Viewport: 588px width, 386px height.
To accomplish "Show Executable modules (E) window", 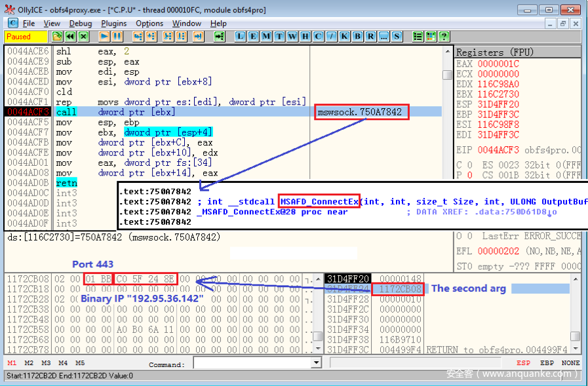I will (x=254, y=37).
